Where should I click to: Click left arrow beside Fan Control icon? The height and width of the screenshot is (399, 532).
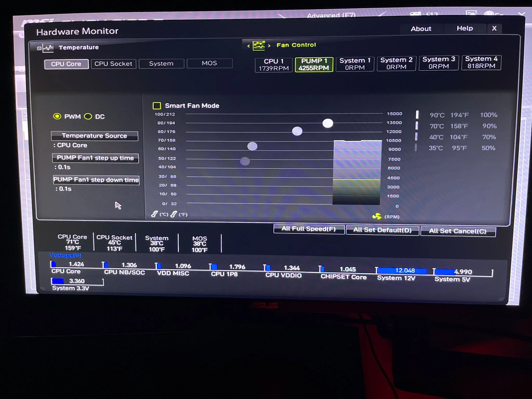[249, 46]
